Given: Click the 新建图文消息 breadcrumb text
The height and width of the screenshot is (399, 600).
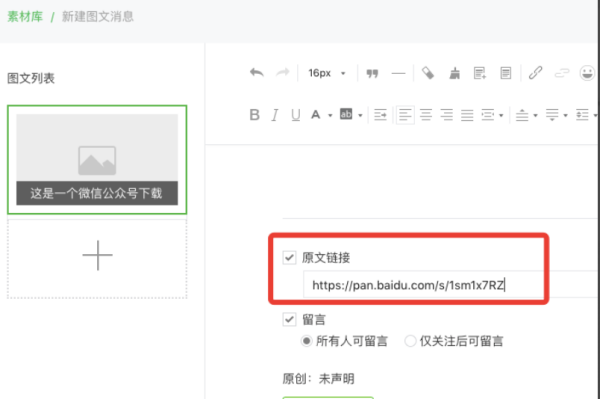Looking at the screenshot, I should click(98, 16).
